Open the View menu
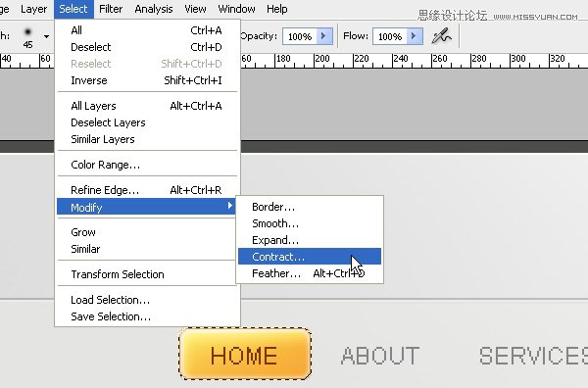 click(x=195, y=9)
